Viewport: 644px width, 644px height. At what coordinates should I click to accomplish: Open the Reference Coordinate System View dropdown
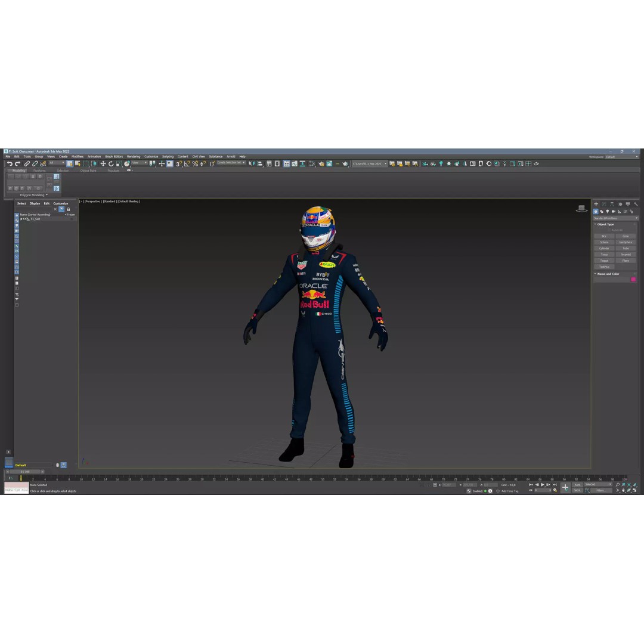[x=139, y=163]
